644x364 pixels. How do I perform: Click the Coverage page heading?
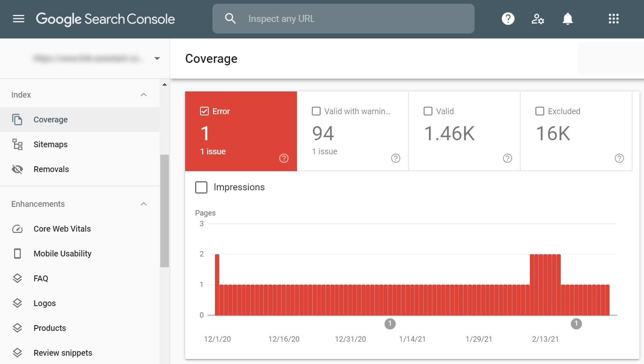[211, 59]
